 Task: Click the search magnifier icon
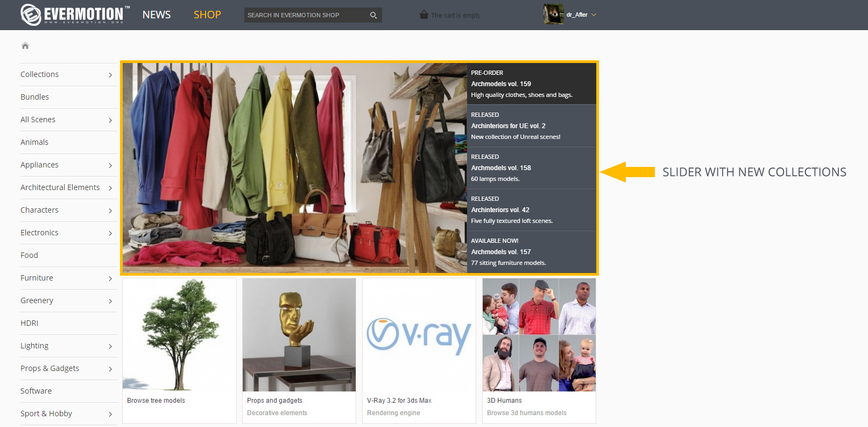(x=373, y=15)
